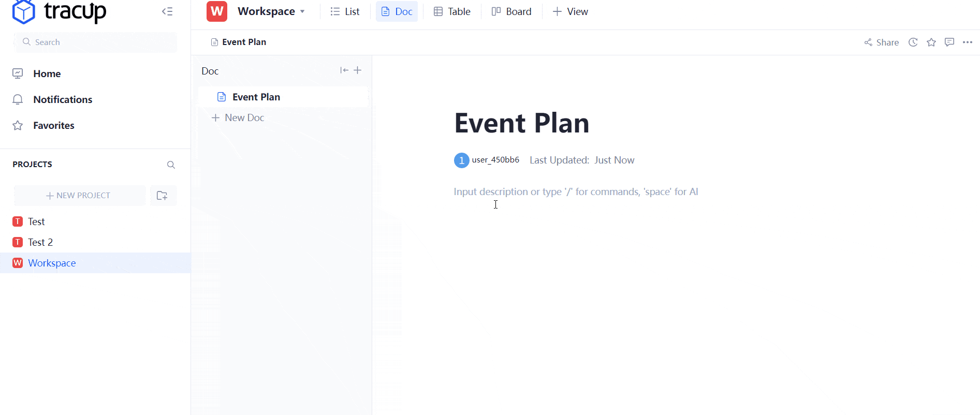Viewport: 980px width, 415px height.
Task: Click the Search input field
Action: click(x=96, y=42)
